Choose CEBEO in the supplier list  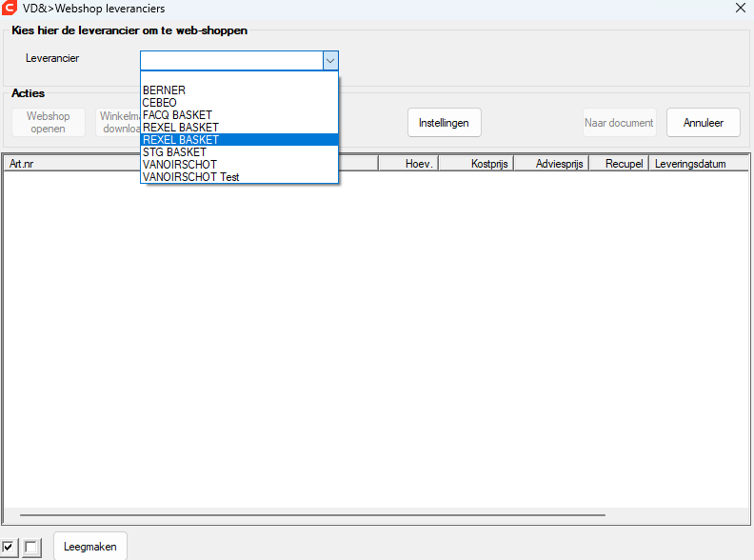240,103
